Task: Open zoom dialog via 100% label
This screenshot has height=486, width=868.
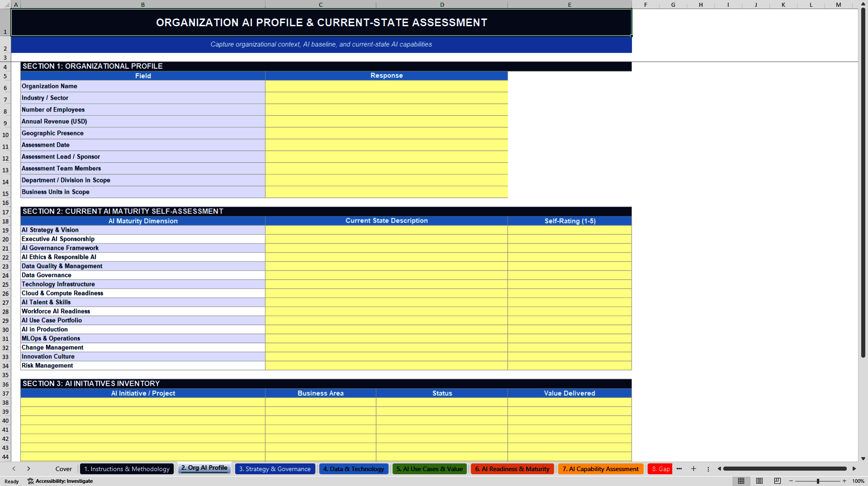Action: [858, 481]
